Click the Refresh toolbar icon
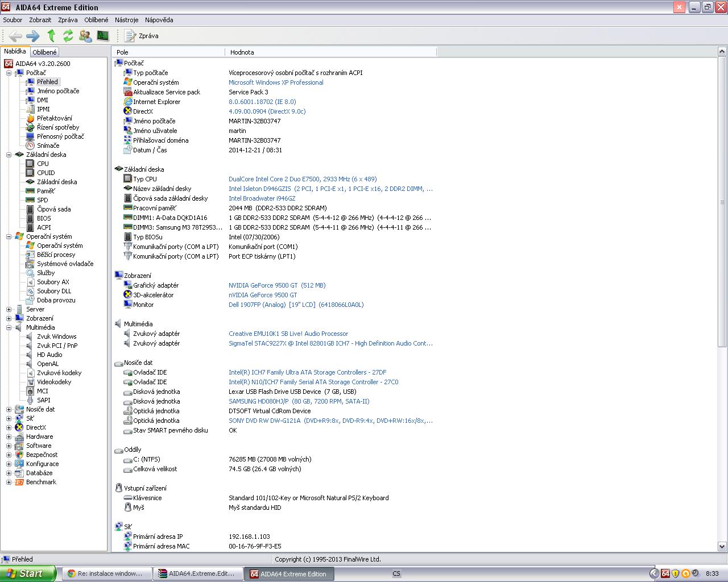The width and height of the screenshot is (728, 582). [x=68, y=36]
